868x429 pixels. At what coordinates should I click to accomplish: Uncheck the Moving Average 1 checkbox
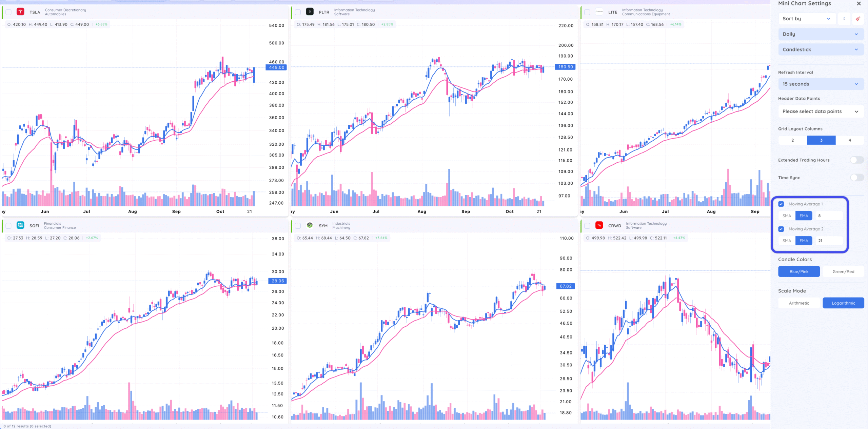781,204
